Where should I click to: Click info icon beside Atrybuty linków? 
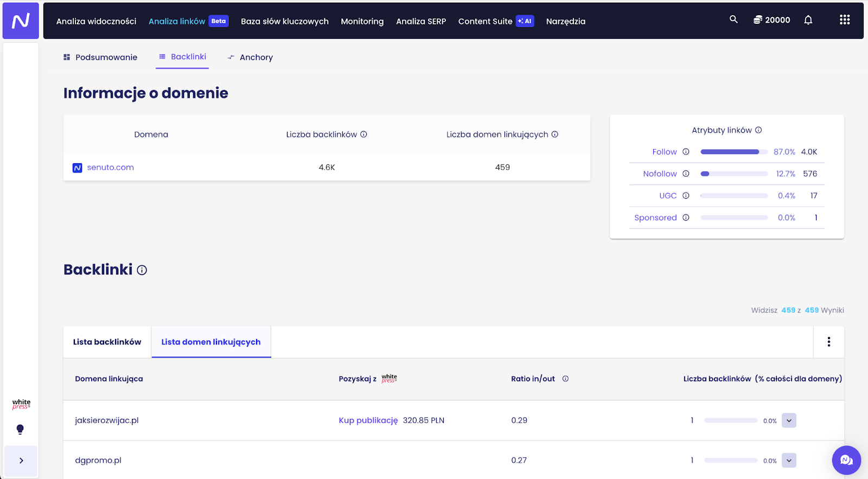pyautogui.click(x=758, y=130)
